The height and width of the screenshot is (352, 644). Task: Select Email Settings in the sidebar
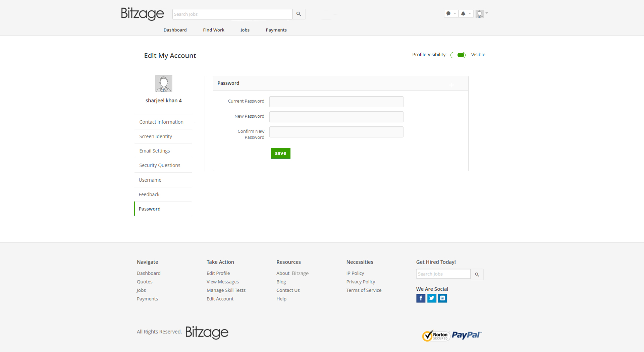[155, 151]
